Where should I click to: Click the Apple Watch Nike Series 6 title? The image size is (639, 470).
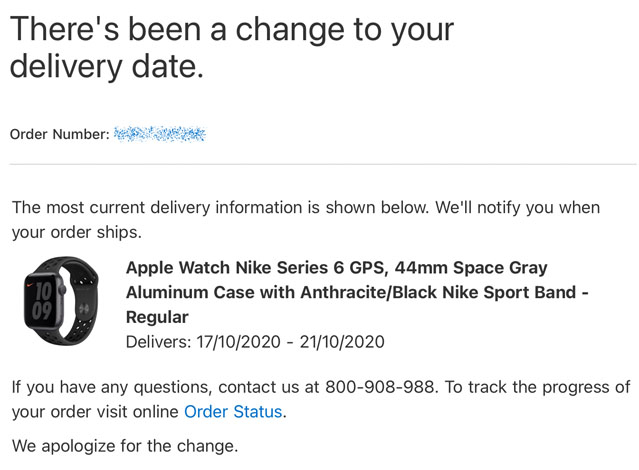(x=357, y=292)
